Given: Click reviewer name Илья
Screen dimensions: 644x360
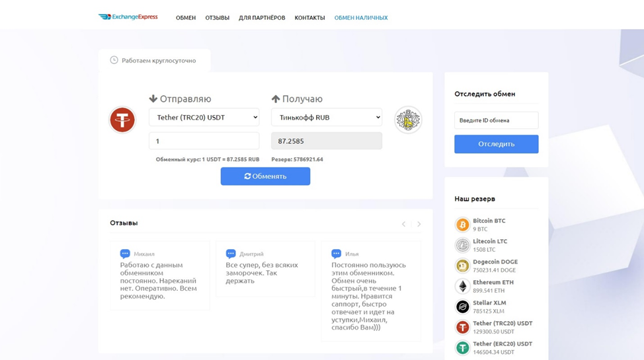Looking at the screenshot, I should click(x=352, y=254).
